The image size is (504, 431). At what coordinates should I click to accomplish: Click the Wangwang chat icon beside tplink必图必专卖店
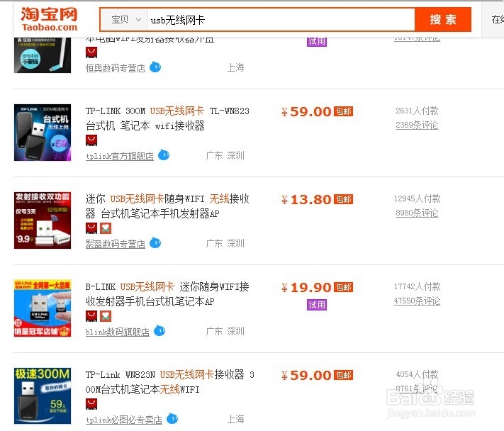(172, 418)
